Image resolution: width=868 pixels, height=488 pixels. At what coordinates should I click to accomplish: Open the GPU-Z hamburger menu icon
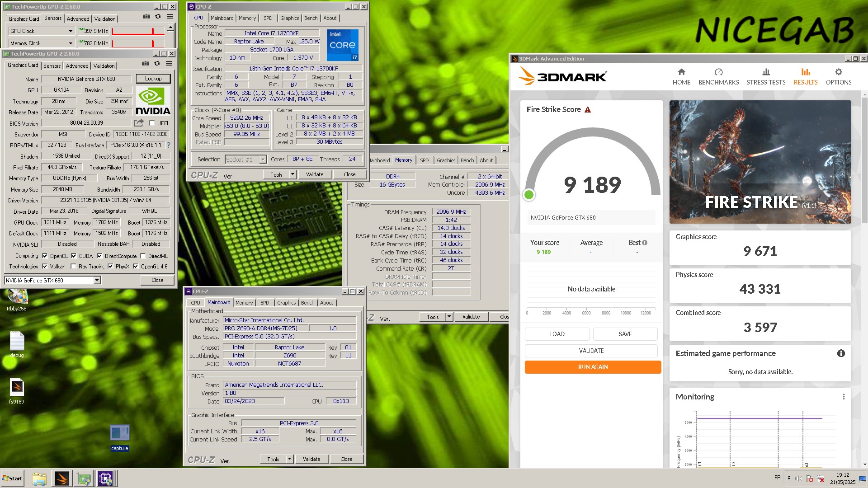click(x=169, y=63)
